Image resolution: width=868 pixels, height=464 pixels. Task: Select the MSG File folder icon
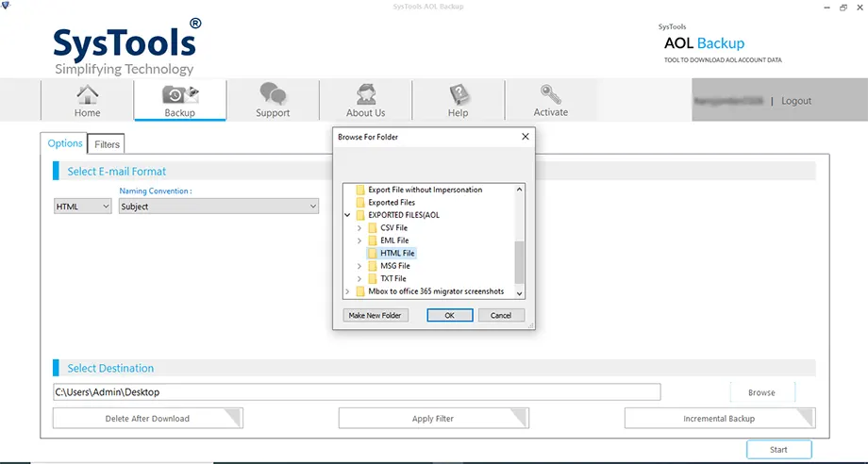[373, 266]
